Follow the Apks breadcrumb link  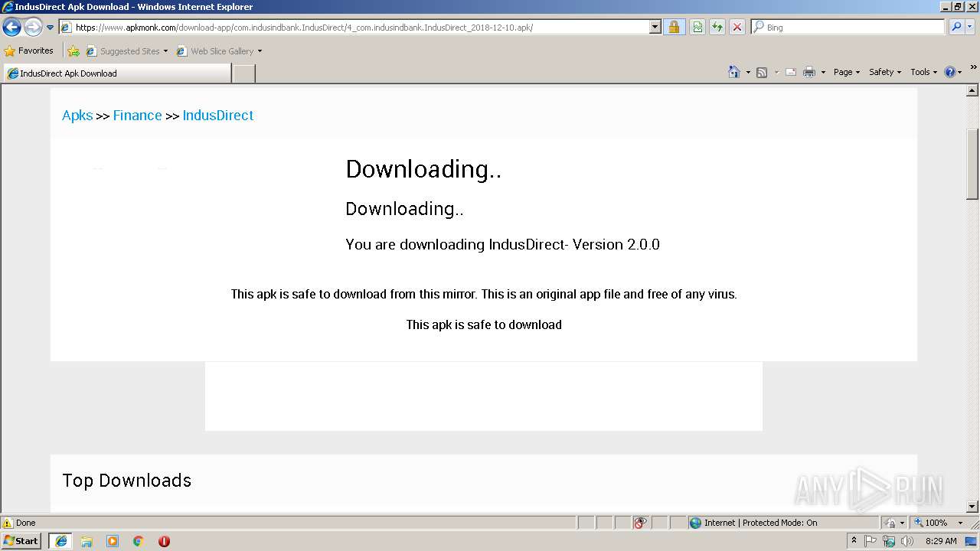point(77,116)
